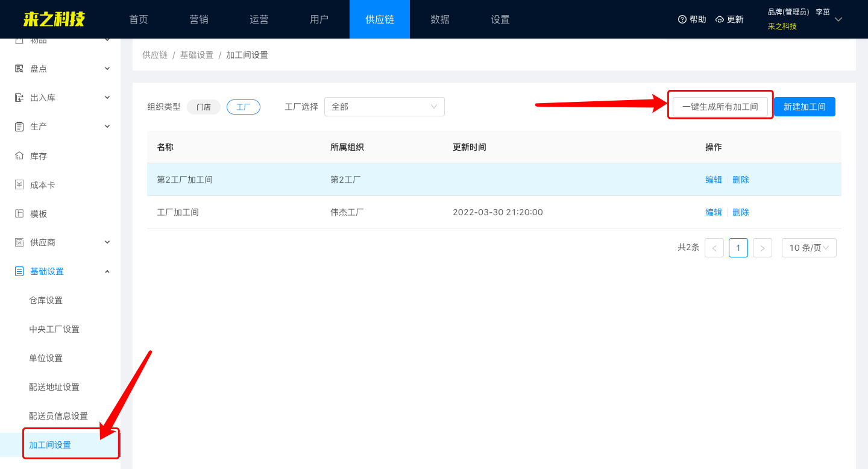Viewport: 868px width, 469px height.
Task: Go to next page arrow
Action: pyautogui.click(x=763, y=248)
